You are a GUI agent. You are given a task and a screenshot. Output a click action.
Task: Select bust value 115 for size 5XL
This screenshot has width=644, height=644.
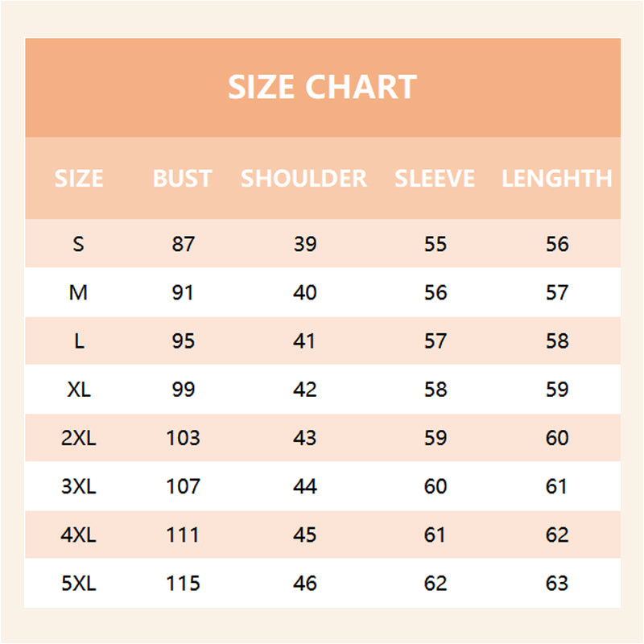point(184,583)
